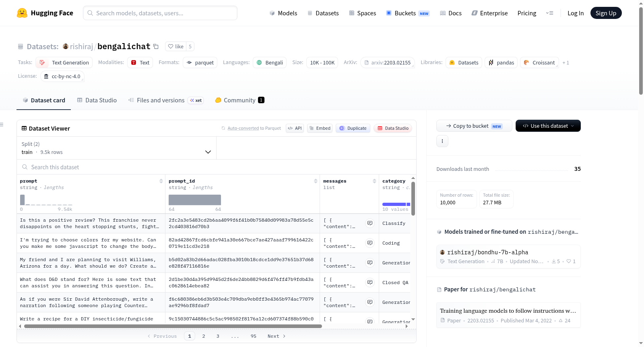Sort by the prompt column sort icon
The width and height of the screenshot is (644, 347).
(x=161, y=181)
